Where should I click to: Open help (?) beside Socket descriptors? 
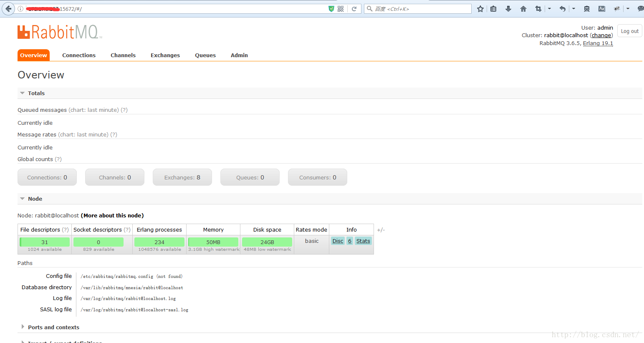coord(127,230)
